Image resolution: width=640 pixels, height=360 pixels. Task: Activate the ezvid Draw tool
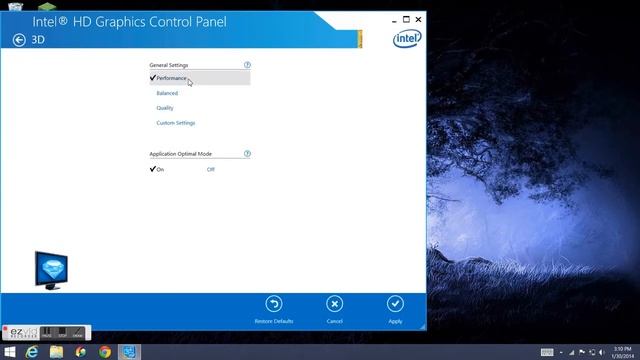pyautogui.click(x=77, y=333)
